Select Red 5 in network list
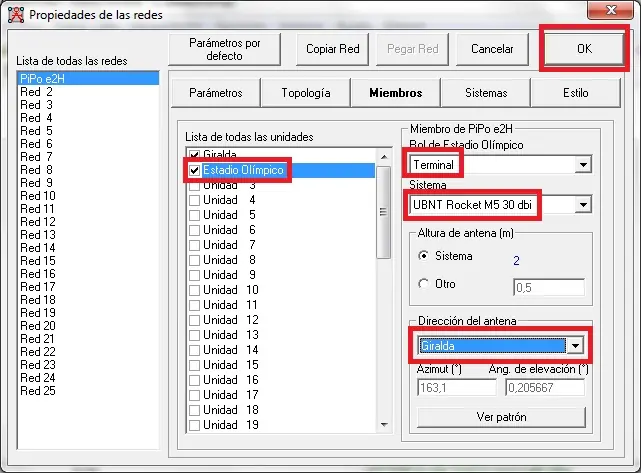This screenshot has width=641, height=473. [x=88, y=131]
